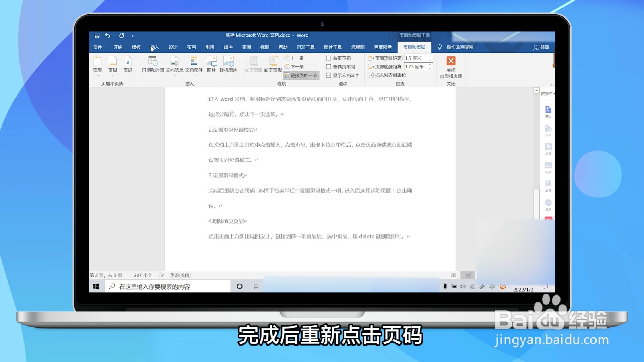Screen dimensions: 644x362
Task: Open the 文件 (File) menu
Action: click(x=98, y=47)
